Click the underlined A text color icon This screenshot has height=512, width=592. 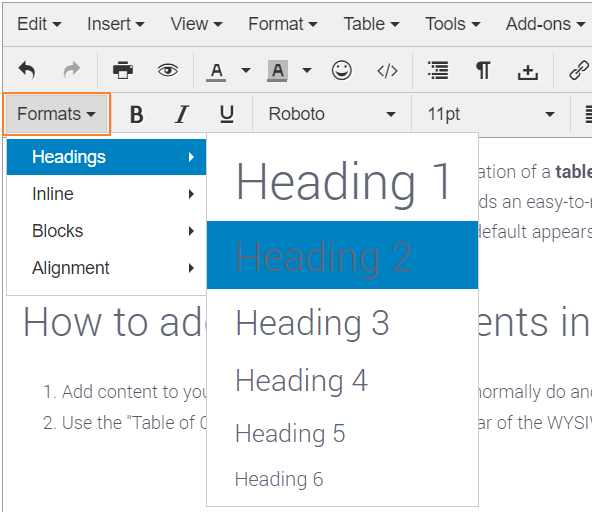216,71
